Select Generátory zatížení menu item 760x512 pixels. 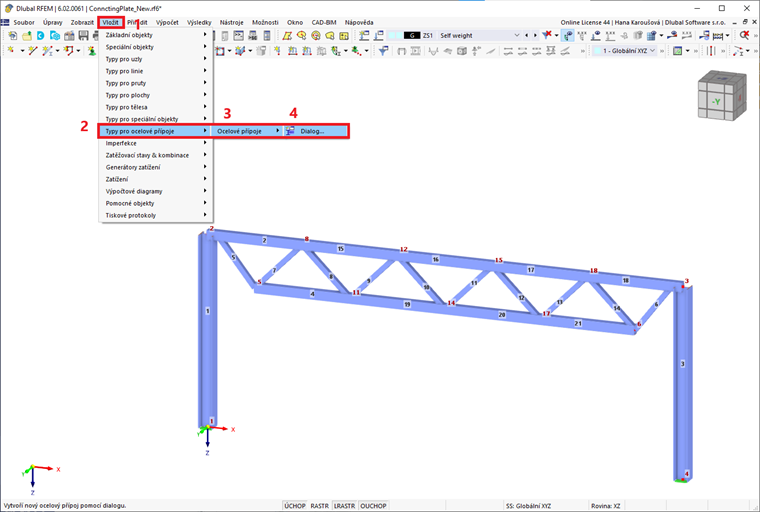[155, 167]
